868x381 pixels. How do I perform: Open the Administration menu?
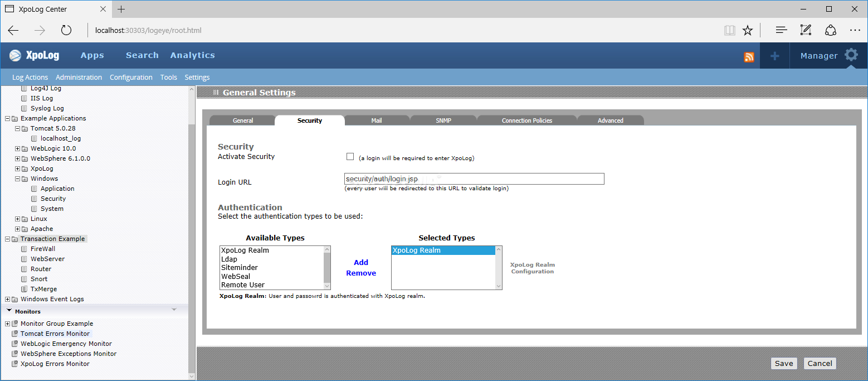(79, 78)
